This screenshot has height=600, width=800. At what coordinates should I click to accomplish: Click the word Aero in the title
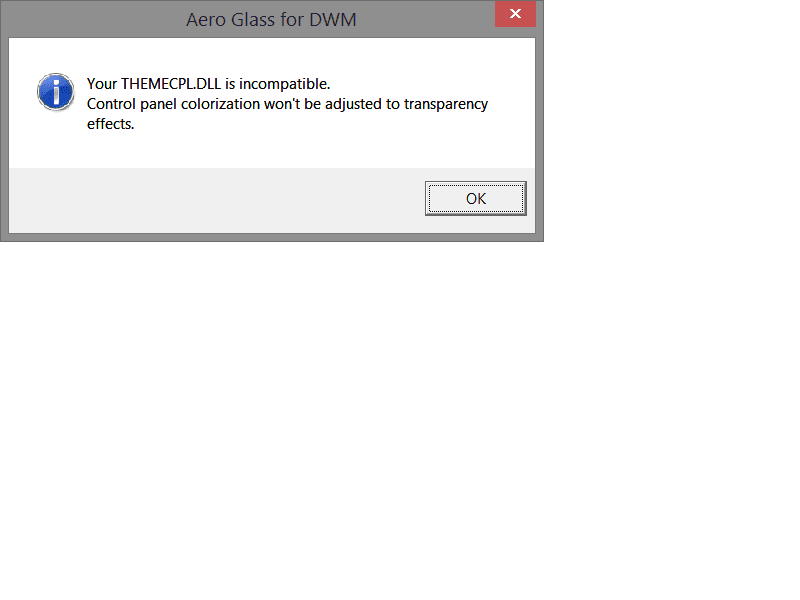click(x=206, y=19)
